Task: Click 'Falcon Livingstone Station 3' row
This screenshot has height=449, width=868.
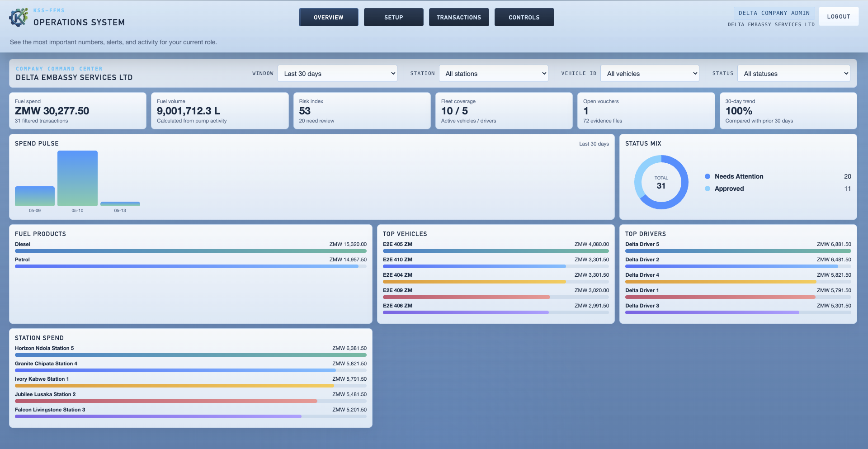Action: pos(191,412)
